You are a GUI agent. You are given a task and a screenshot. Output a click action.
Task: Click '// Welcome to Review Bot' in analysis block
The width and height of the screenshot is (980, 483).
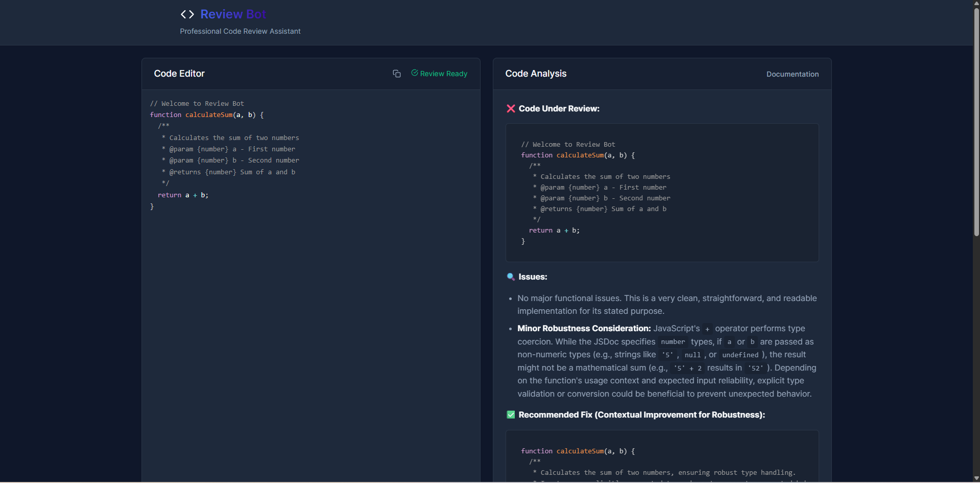pyautogui.click(x=568, y=144)
